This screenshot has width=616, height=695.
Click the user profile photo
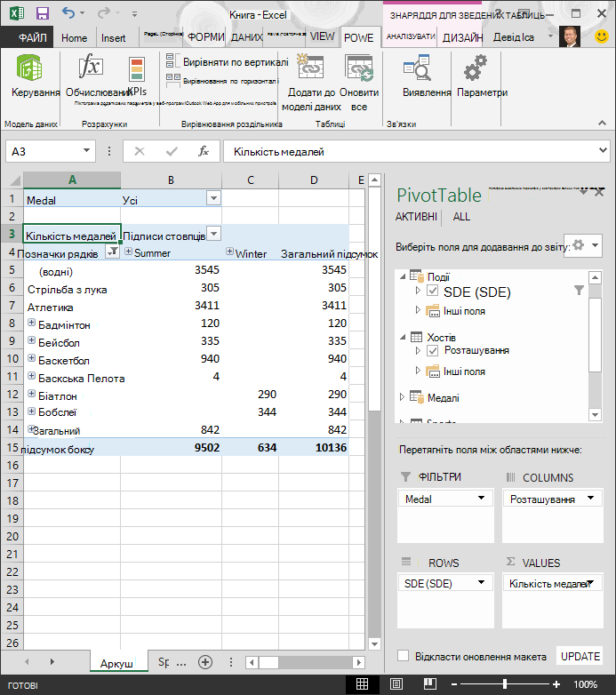570,36
